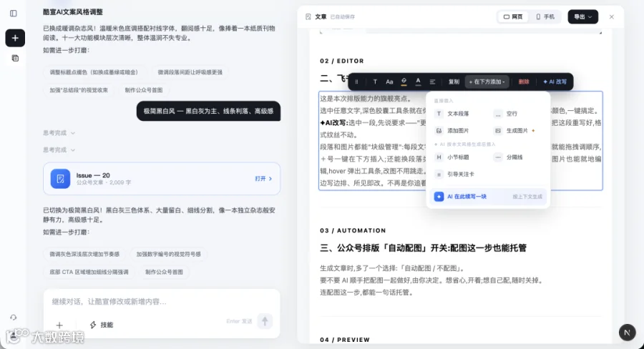Insert 引导关注卡 card
This screenshot has height=349, width=644.
(455, 174)
